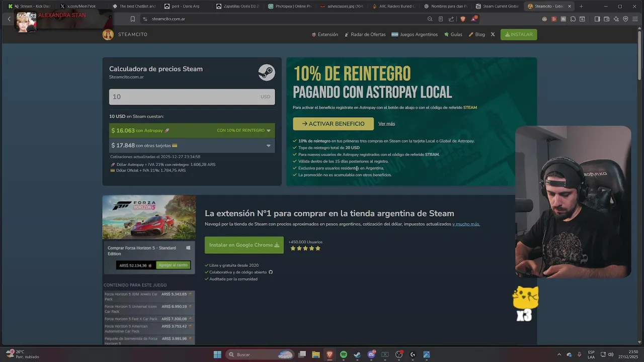Click the USD amount input field

click(192, 97)
